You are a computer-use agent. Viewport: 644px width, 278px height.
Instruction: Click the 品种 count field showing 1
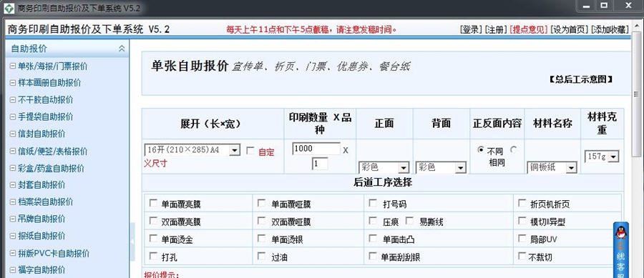click(320, 164)
